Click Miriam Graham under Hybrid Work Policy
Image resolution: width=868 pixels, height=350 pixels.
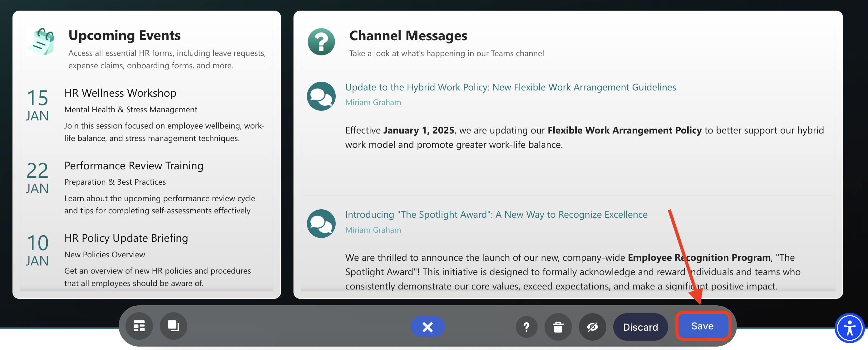point(373,102)
